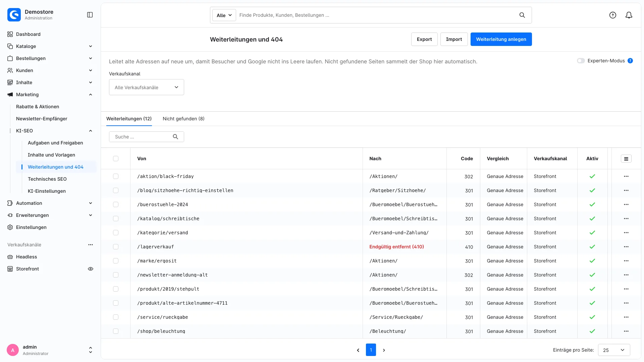Select the Weiterleitungen (12) tab
This screenshot has width=644, height=362.
[x=129, y=119]
